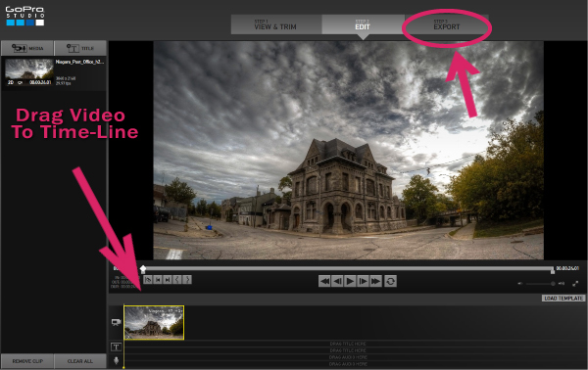Select the video clip on the timeline

click(x=154, y=322)
